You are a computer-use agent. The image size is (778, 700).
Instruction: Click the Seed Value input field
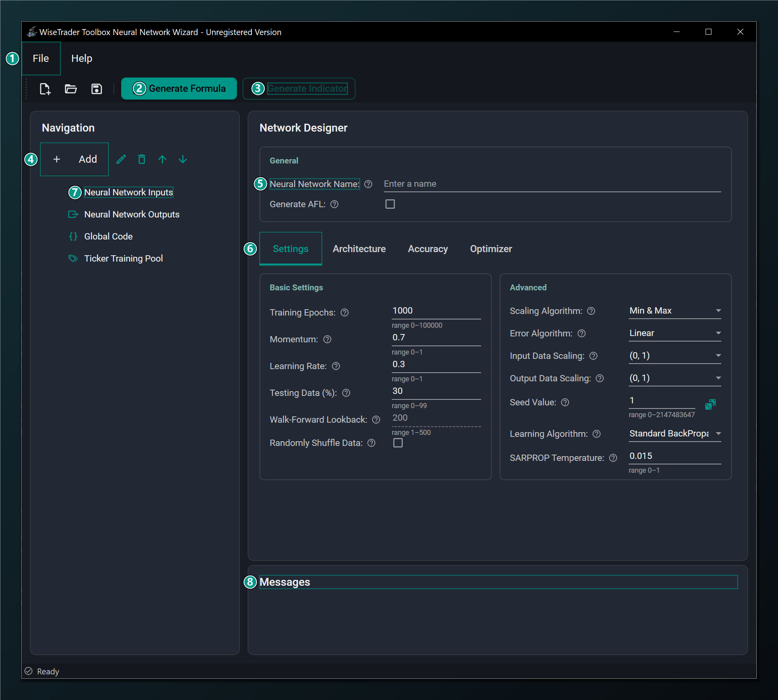pyautogui.click(x=662, y=401)
